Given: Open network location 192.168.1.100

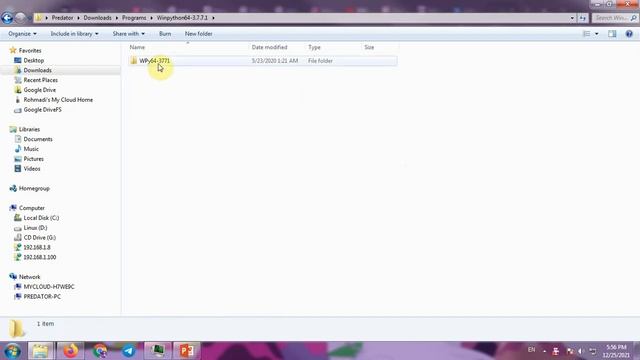Looking at the screenshot, I should point(40,257).
